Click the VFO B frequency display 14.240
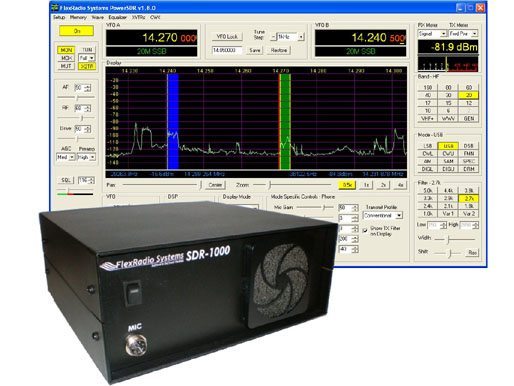 point(360,38)
